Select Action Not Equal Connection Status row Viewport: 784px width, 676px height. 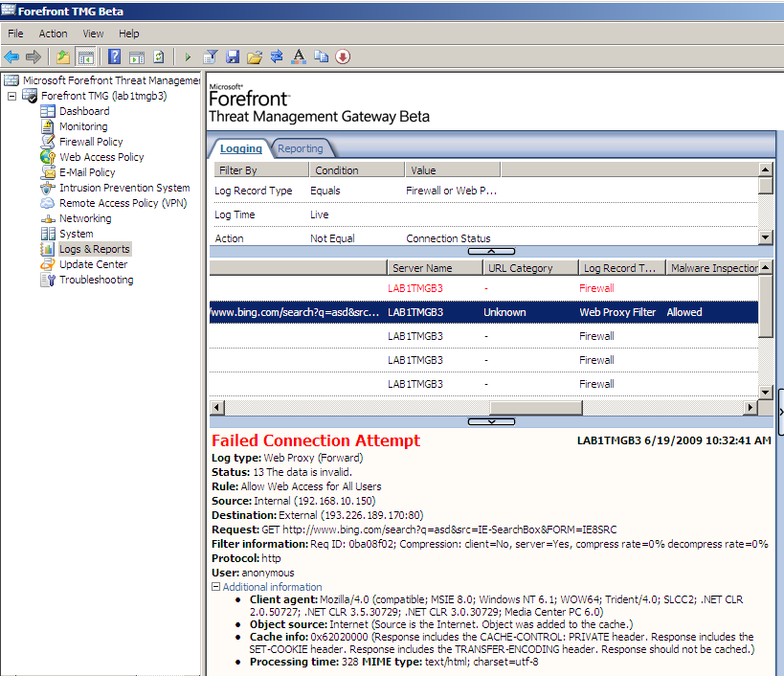[486, 238]
